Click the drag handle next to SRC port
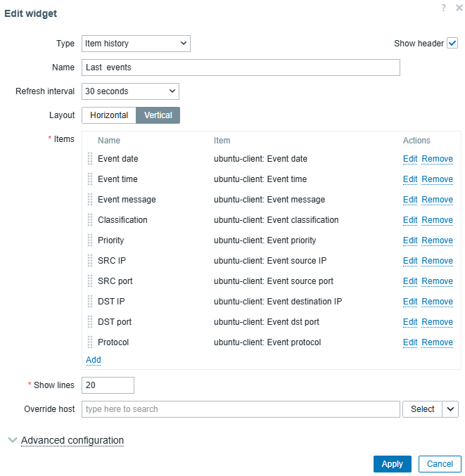The height and width of the screenshot is (476, 465). point(90,281)
